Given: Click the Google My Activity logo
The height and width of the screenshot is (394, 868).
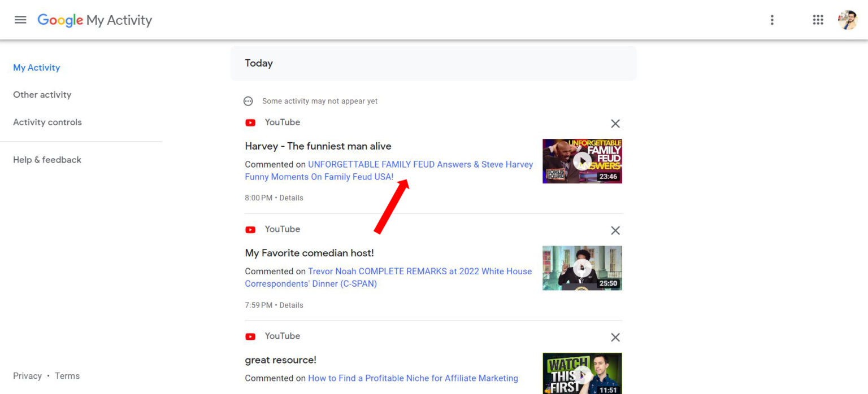Looking at the screenshot, I should 95,20.
